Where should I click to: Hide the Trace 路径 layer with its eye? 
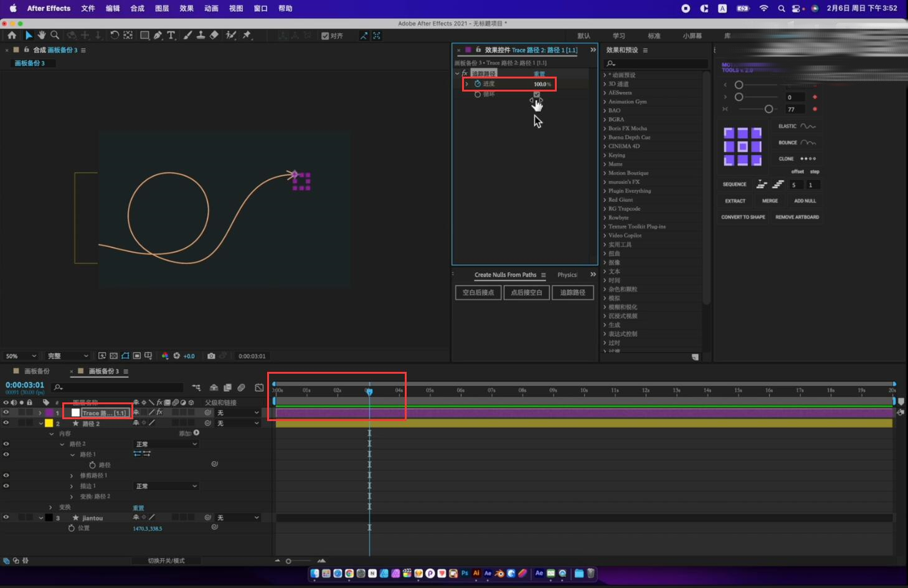(x=6, y=412)
